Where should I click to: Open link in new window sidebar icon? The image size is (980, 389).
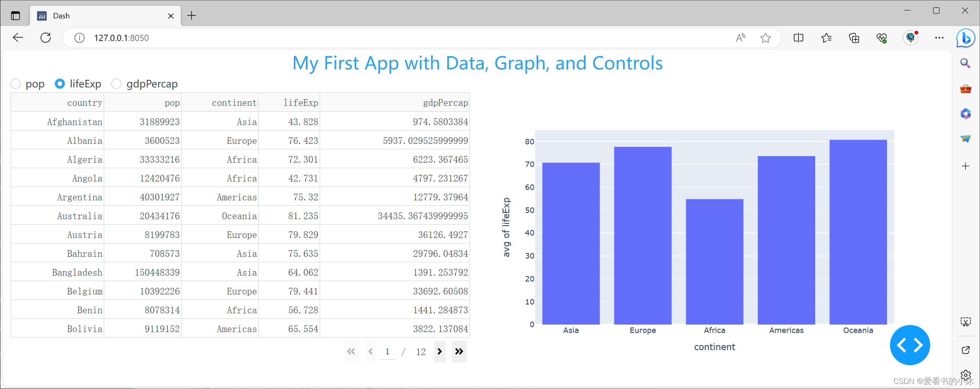pos(965,350)
